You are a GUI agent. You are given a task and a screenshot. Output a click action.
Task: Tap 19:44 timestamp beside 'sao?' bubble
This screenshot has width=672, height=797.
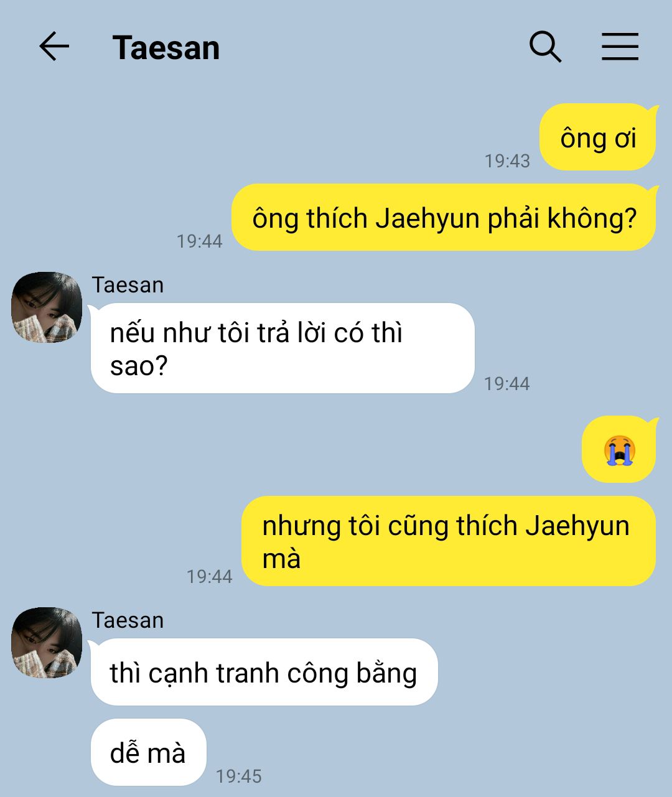507,384
